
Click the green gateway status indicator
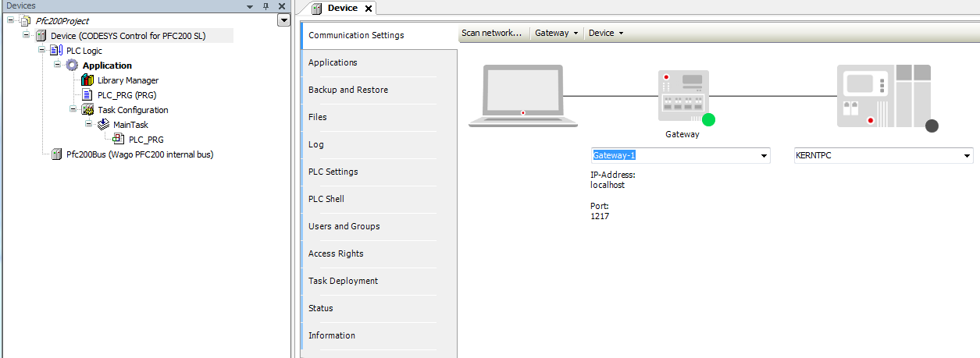pos(709,119)
